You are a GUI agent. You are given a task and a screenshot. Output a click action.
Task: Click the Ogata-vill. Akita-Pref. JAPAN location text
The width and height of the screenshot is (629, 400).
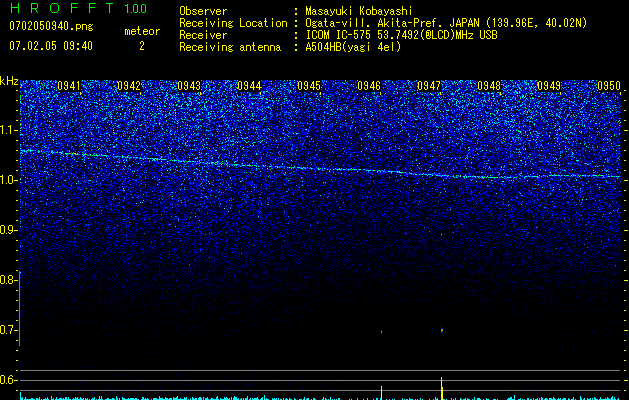tap(446, 23)
